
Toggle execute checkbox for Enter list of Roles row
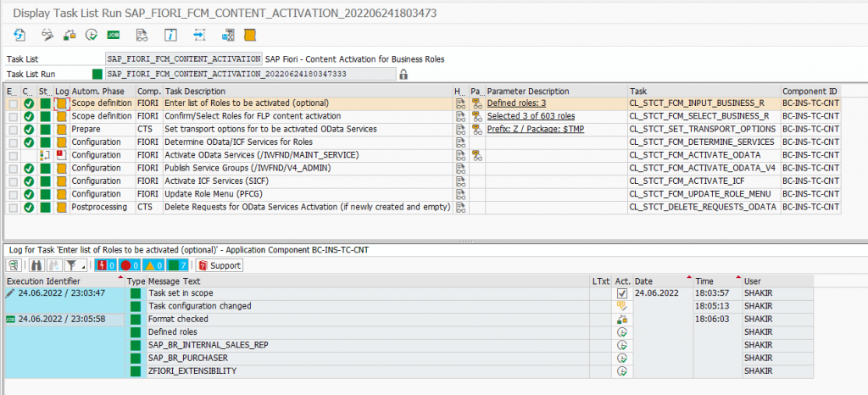coord(13,103)
